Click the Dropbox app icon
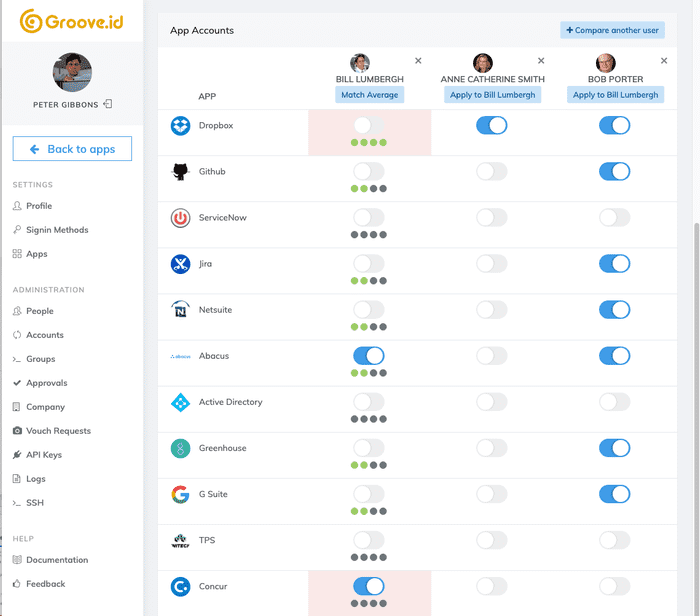 (180, 126)
